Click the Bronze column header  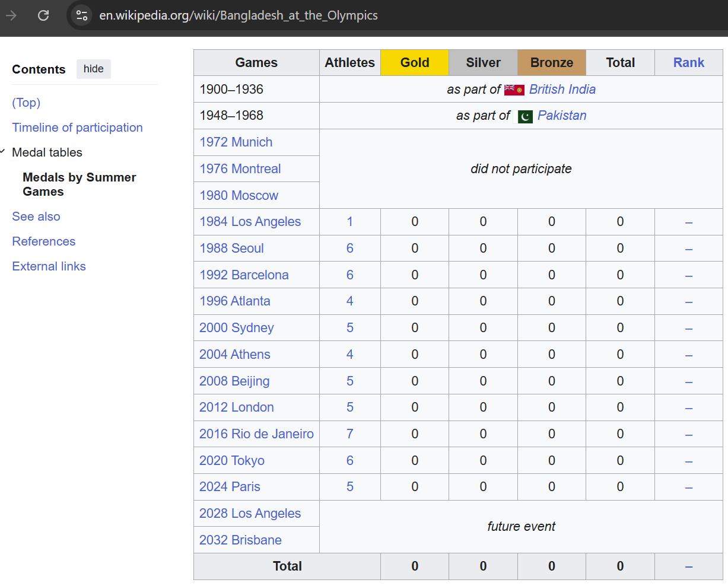pyautogui.click(x=552, y=62)
